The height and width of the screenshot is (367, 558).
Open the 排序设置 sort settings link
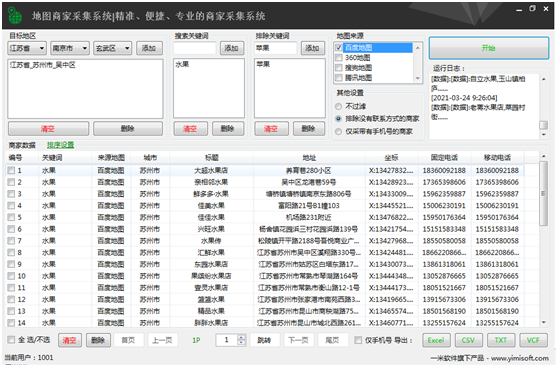click(60, 145)
